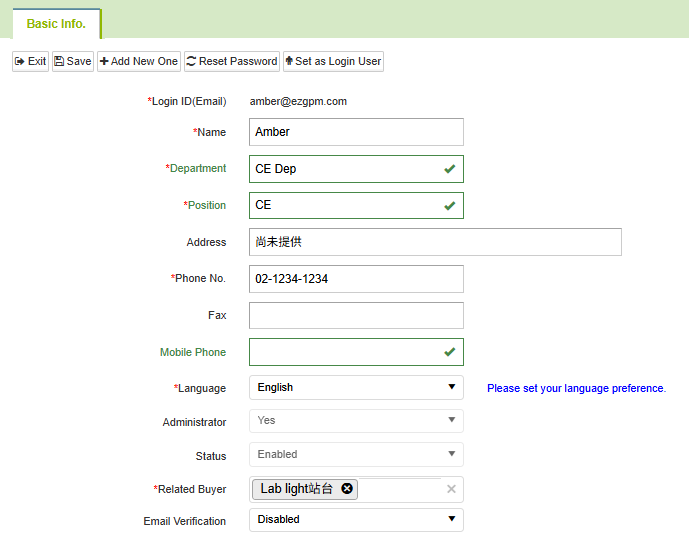Edit the Department field containing CE Dep

click(356, 169)
